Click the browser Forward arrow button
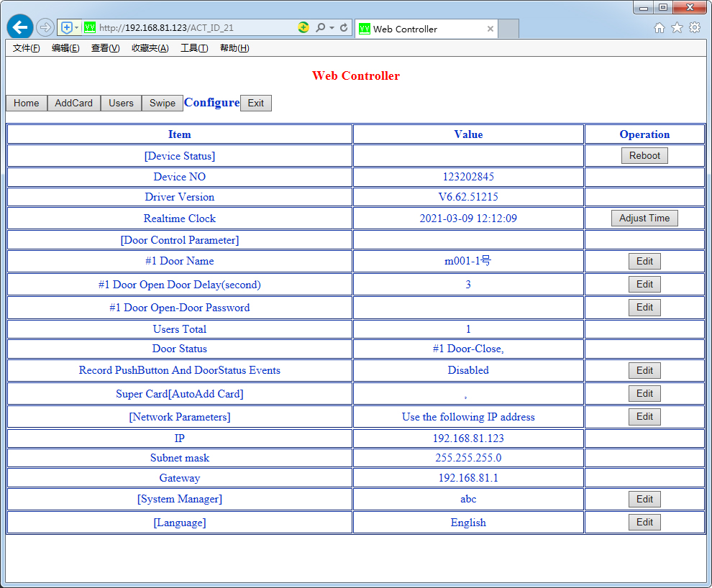 pyautogui.click(x=45, y=27)
